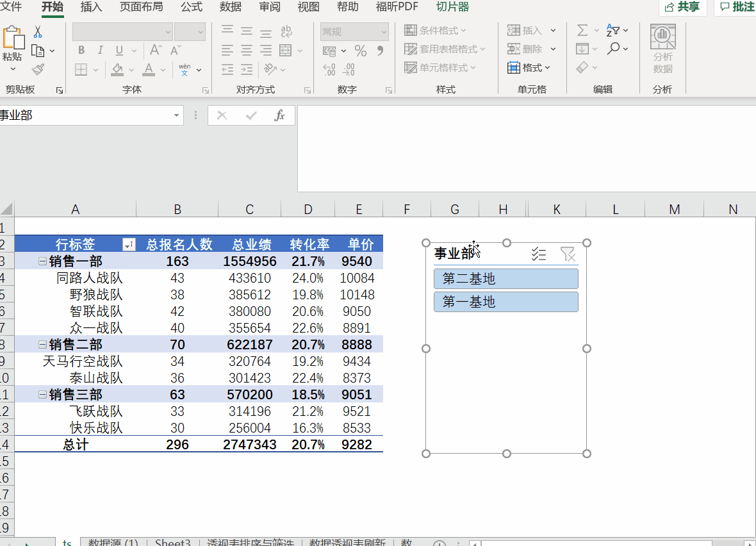Click the AutoSum sigma icon
The width and height of the screenshot is (756, 546).
coord(582,30)
